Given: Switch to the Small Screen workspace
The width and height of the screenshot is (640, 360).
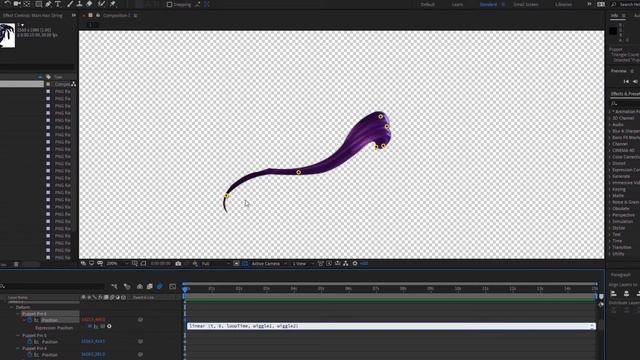Looking at the screenshot, I should pyautogui.click(x=526, y=4).
